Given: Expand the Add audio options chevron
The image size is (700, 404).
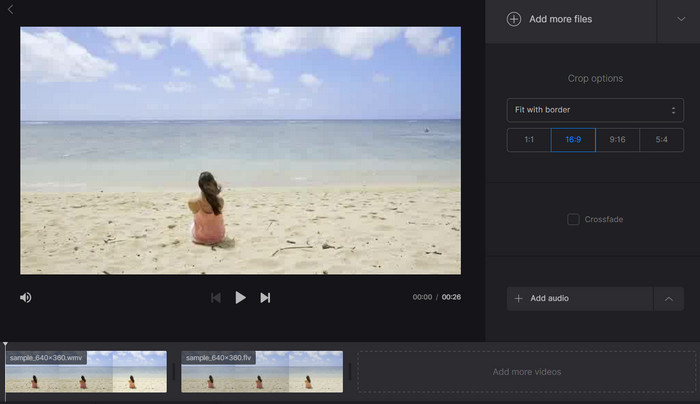Looking at the screenshot, I should pos(669,299).
